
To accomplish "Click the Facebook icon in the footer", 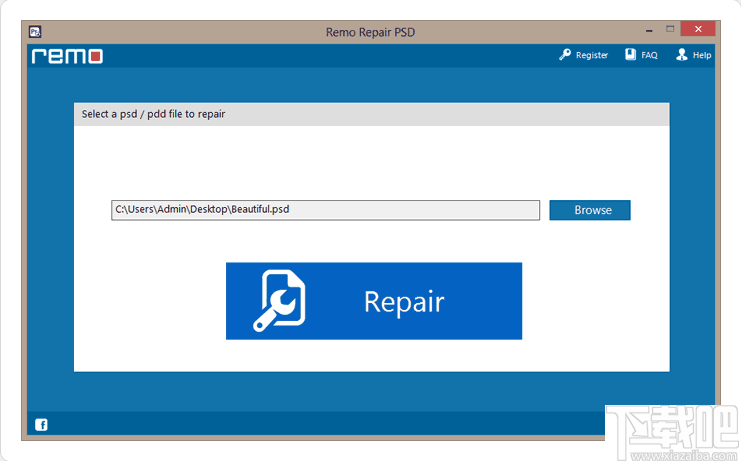I will [x=41, y=425].
